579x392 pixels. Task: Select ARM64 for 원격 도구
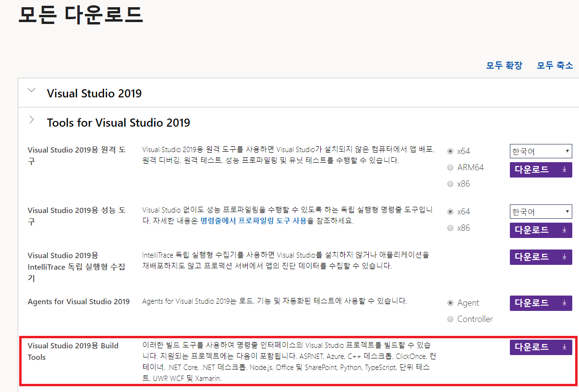[x=450, y=167]
